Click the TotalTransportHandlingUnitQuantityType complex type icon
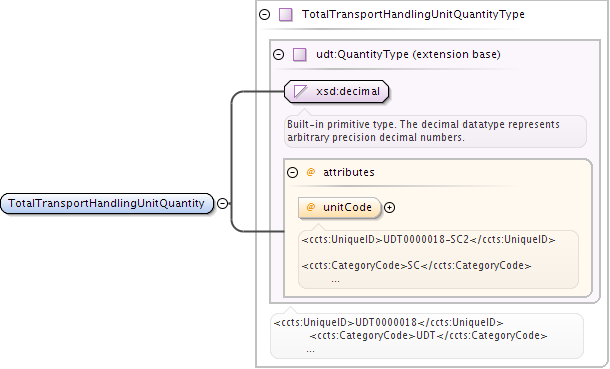 coord(286,15)
